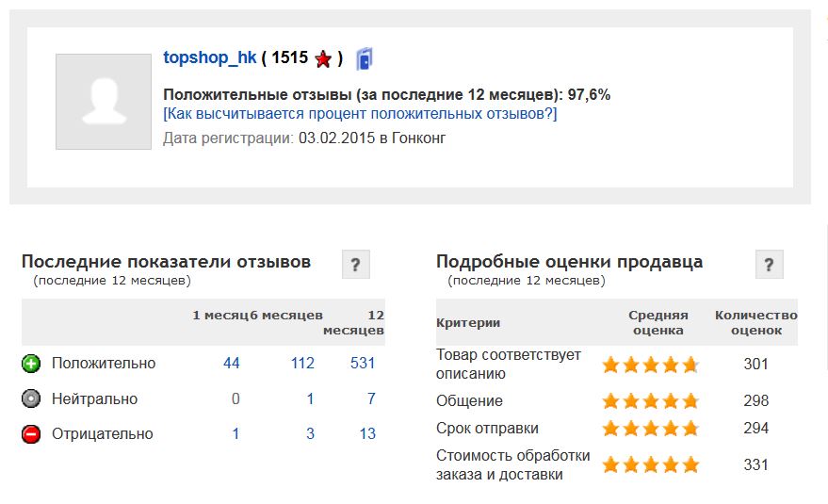Click star rating for item as described
Viewport: 828px width, 504px height.
point(651,365)
